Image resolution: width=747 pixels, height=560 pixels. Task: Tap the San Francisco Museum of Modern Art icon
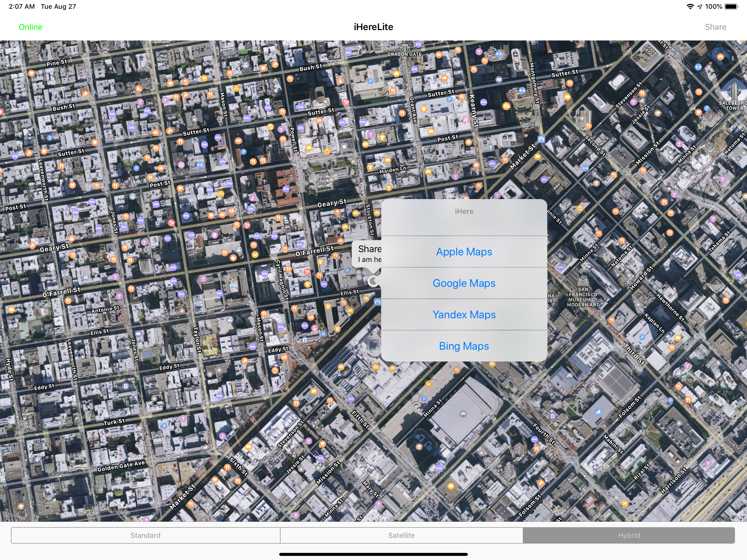click(583, 281)
